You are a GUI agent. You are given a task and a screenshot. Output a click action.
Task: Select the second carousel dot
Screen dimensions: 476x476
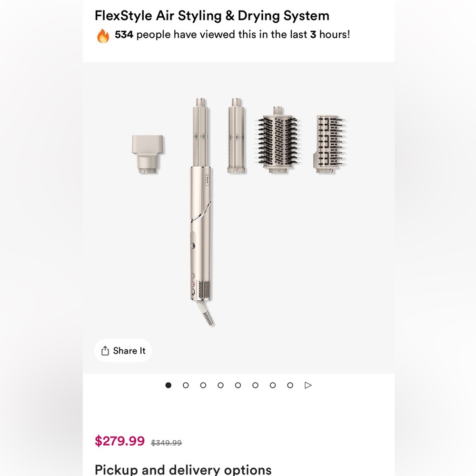click(x=186, y=385)
